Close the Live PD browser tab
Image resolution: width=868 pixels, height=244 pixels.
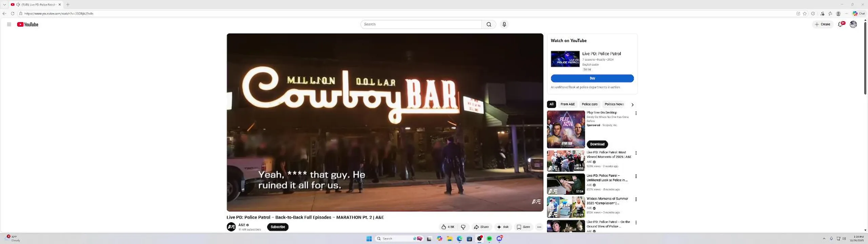(x=60, y=4)
